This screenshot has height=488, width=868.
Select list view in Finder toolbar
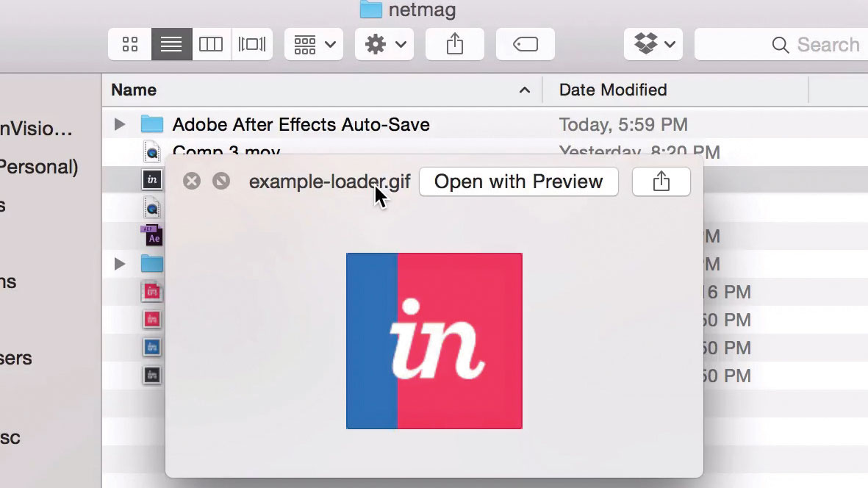pyautogui.click(x=171, y=44)
